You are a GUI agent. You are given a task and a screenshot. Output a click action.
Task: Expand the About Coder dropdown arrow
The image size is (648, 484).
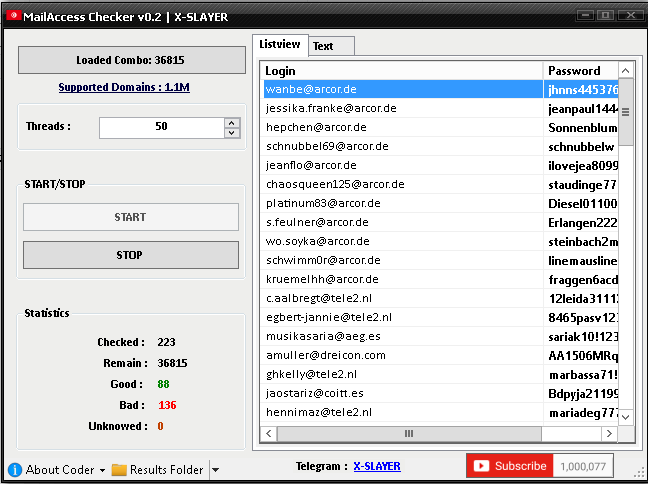click(x=102, y=470)
